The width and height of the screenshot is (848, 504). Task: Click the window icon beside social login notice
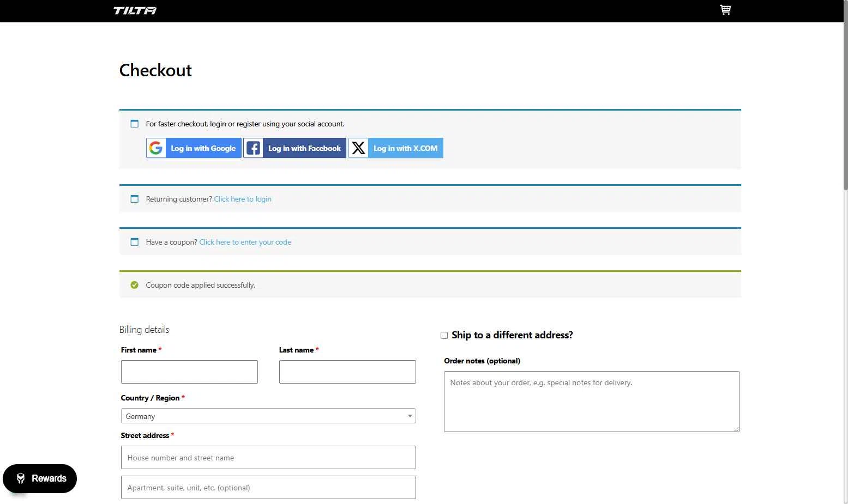[x=135, y=124]
